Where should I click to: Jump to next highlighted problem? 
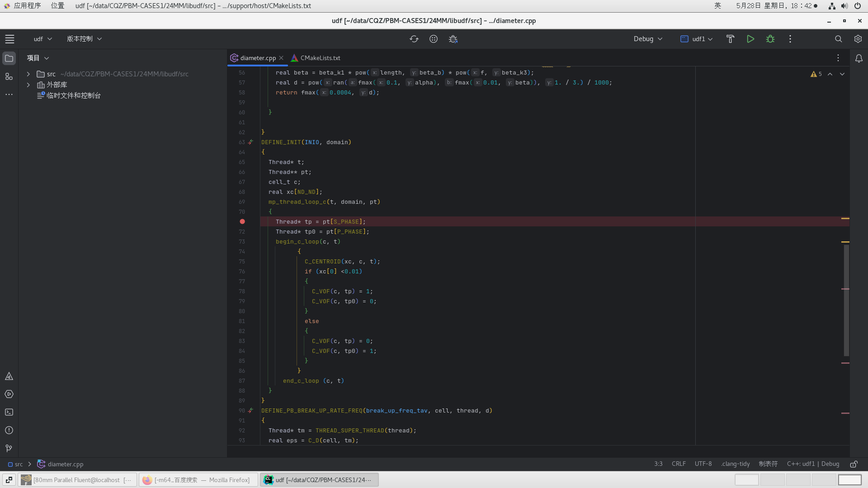point(842,74)
